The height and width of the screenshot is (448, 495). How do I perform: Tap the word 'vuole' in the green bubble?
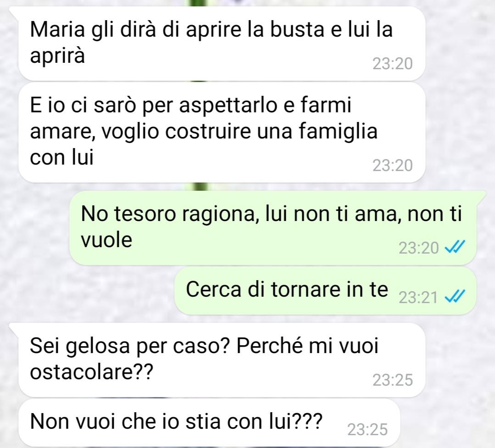point(106,240)
